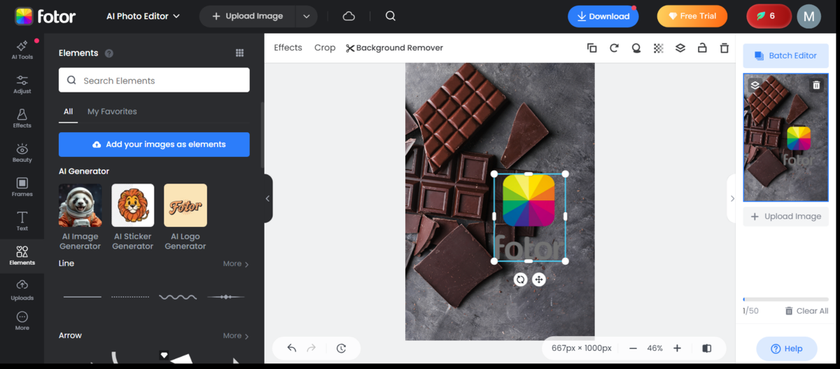Click the credits counter showing 6
The width and height of the screenshot is (840, 369).
point(769,16)
